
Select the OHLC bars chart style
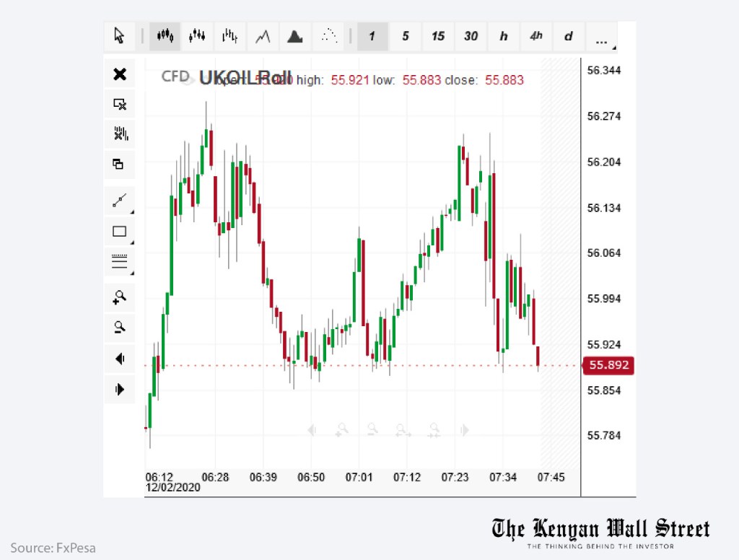pos(229,35)
